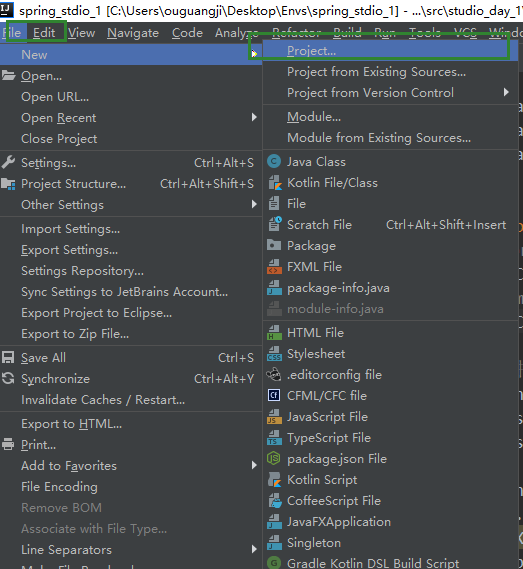The height and width of the screenshot is (569, 523).
Task: Select Export Settings... entry
Action: tap(131, 250)
